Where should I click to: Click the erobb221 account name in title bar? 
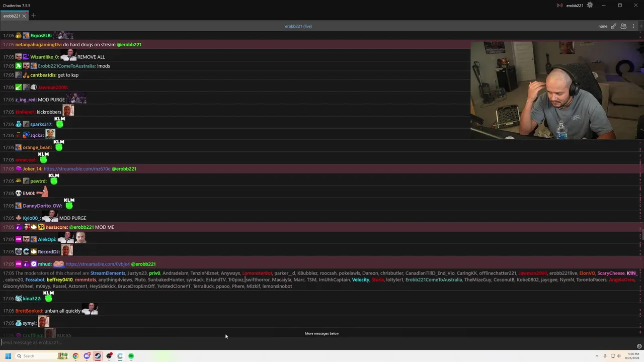pos(575,6)
